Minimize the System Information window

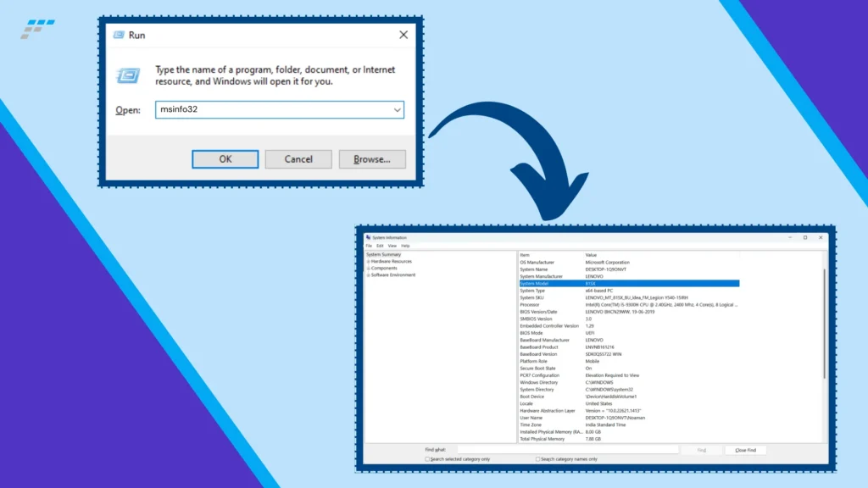pyautogui.click(x=790, y=237)
